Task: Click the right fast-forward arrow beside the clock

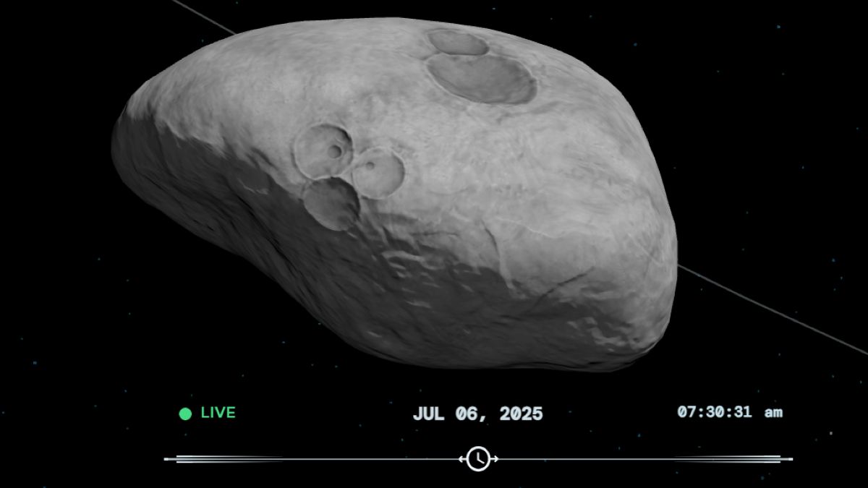Action: point(495,458)
